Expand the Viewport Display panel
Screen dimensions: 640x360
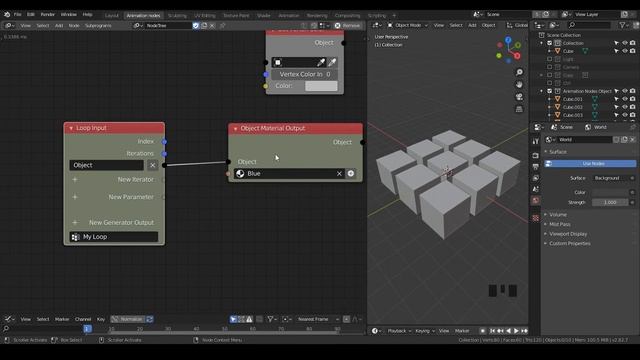pyautogui.click(x=568, y=234)
